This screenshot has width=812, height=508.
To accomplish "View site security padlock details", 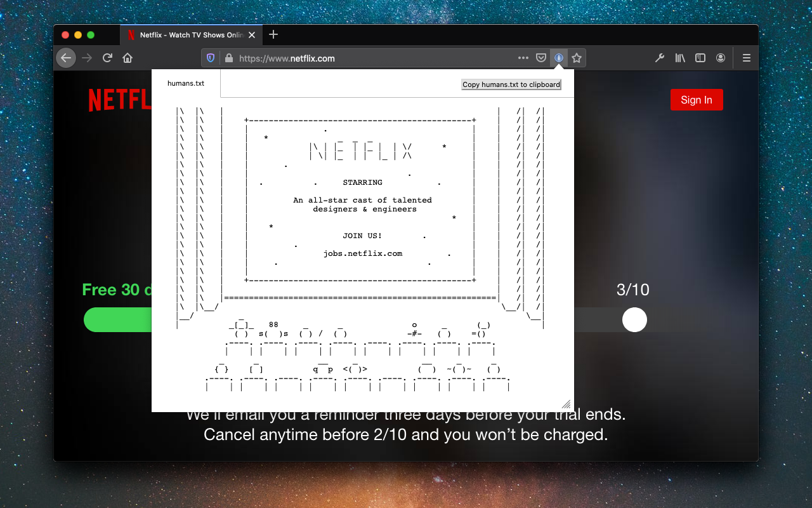I will (228, 58).
